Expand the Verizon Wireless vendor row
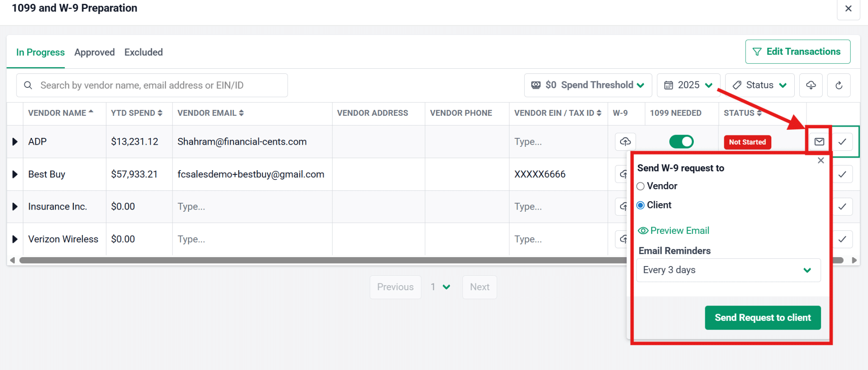Viewport: 868px width, 370px height. (15, 239)
